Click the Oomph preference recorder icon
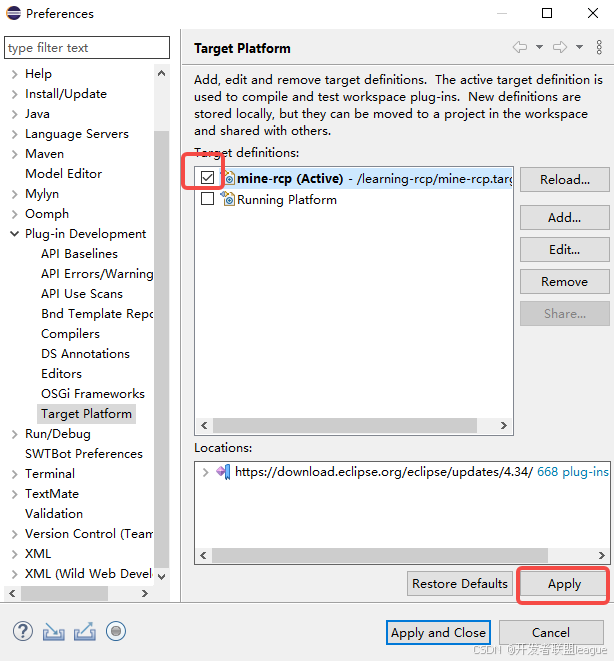The height and width of the screenshot is (661, 614). (116, 631)
